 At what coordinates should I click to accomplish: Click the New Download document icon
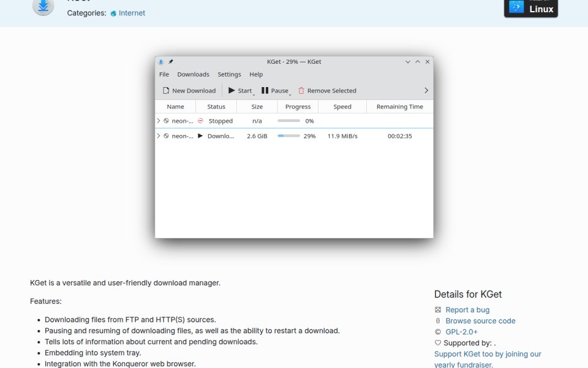click(166, 91)
